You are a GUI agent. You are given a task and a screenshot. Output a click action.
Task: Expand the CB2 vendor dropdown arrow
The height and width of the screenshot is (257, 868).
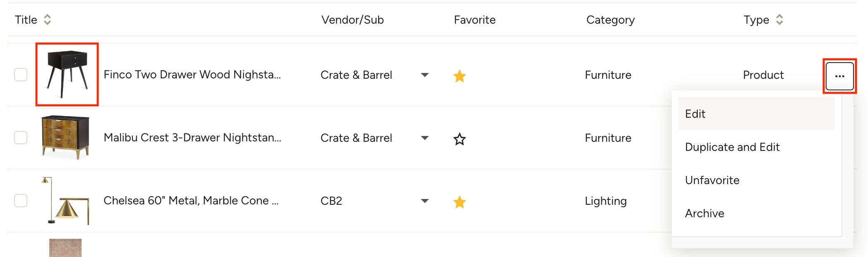(424, 201)
